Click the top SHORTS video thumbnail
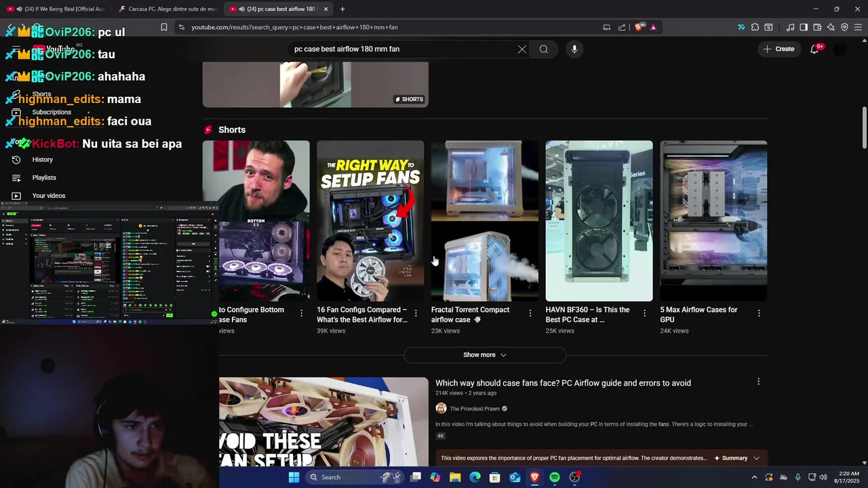 (315, 85)
